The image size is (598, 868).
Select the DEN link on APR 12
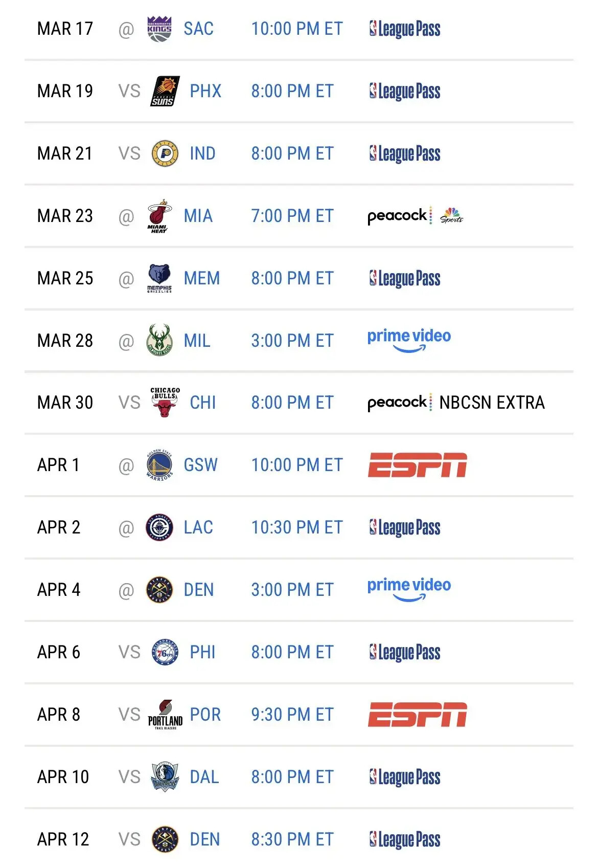(204, 839)
